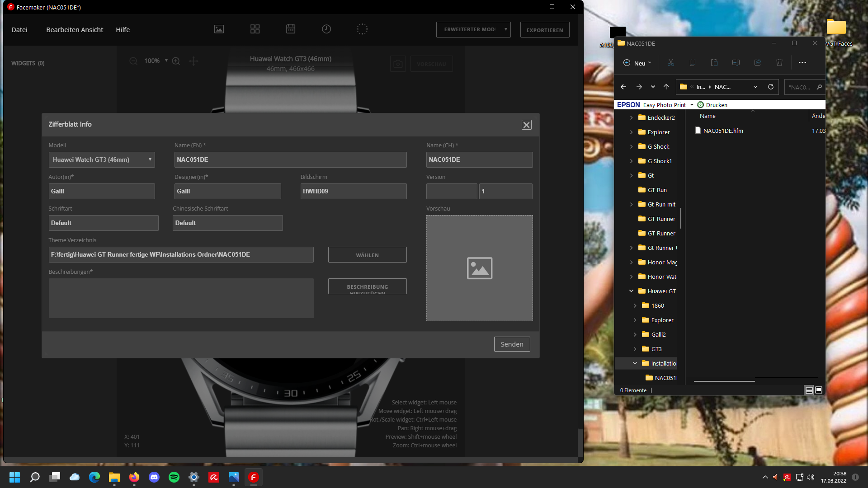The width and height of the screenshot is (868, 488).
Task: Delete trash icon in Explorer toolbar
Action: [x=779, y=63]
